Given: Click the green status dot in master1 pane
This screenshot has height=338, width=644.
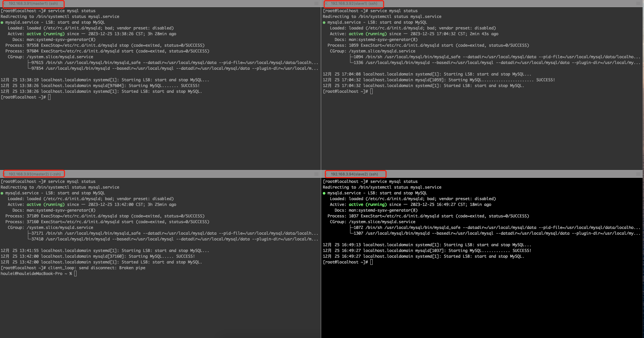Looking at the screenshot, I should pos(2,23).
